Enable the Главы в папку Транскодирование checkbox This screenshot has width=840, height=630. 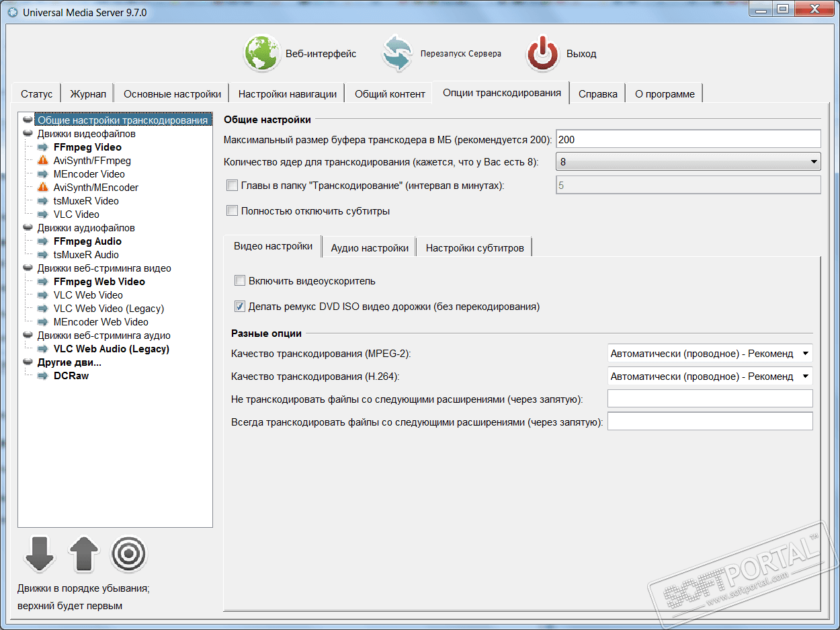(x=233, y=185)
